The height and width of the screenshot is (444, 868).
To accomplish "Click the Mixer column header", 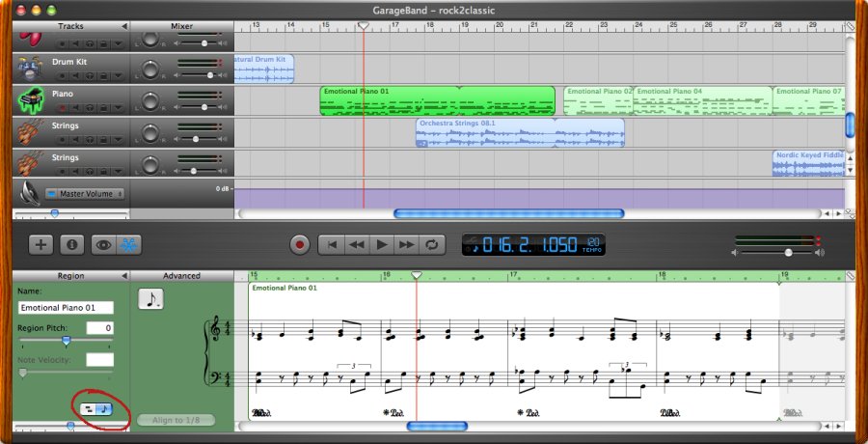I will (x=181, y=26).
